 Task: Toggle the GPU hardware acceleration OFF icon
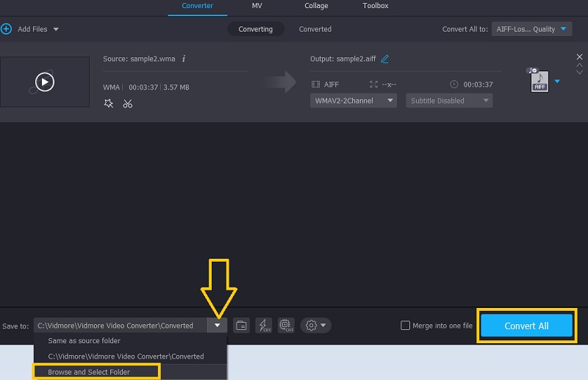(x=286, y=326)
